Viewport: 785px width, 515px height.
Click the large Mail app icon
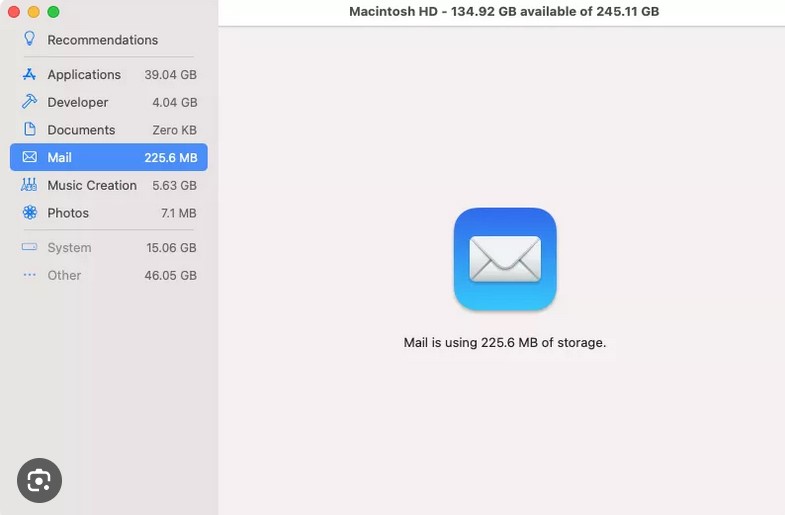[x=505, y=259]
